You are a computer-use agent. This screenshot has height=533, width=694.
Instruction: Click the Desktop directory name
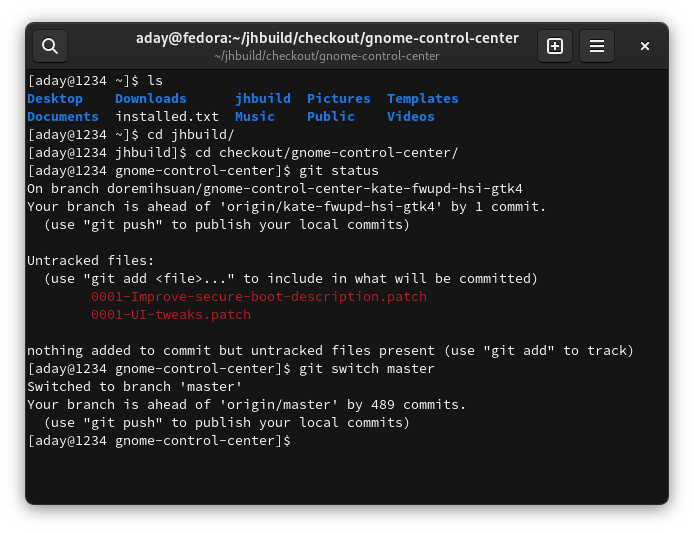[55, 99]
